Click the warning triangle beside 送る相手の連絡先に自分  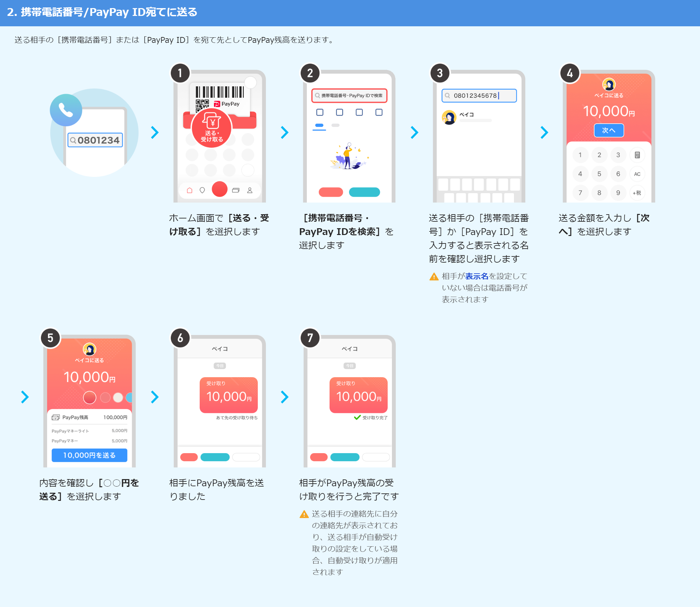click(x=304, y=514)
